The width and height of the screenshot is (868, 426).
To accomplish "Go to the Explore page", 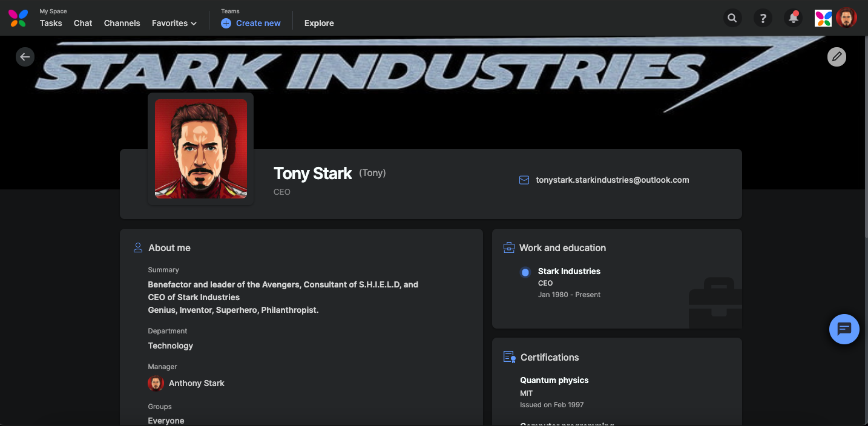I will point(319,23).
